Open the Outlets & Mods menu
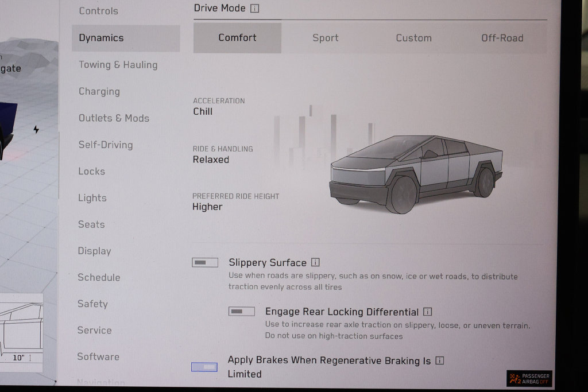588x392 pixels. 114,118
